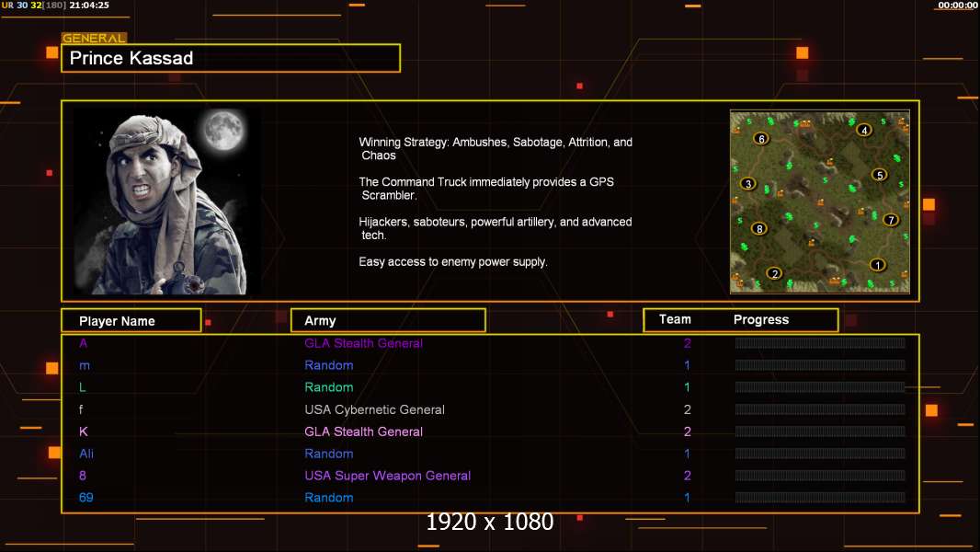The image size is (980, 552).
Task: Click the progress bar for player Ali
Action: [820, 454]
